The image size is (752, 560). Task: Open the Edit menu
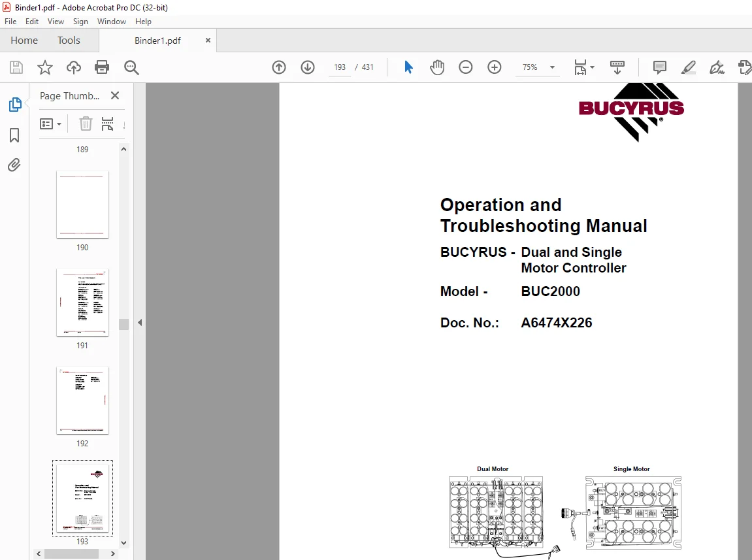pos(32,22)
